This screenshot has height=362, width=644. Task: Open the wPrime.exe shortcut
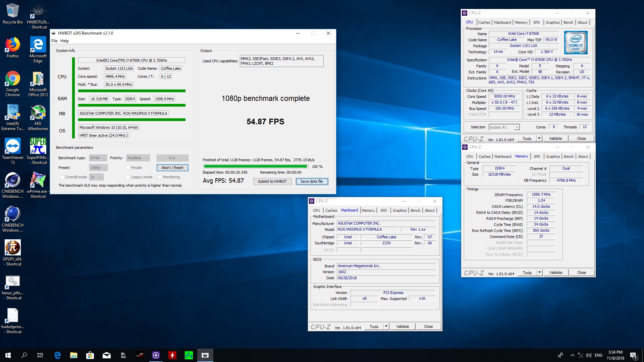tap(38, 185)
